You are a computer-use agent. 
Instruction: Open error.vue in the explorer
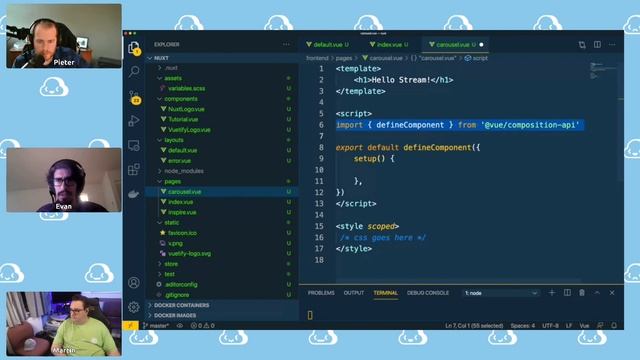pyautogui.click(x=179, y=161)
